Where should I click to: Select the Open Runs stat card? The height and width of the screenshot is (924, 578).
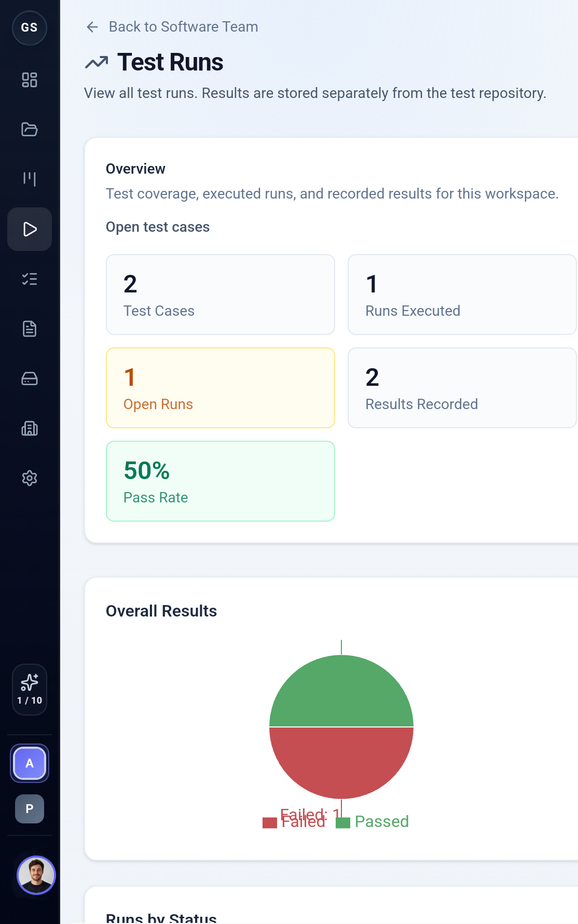[221, 388]
